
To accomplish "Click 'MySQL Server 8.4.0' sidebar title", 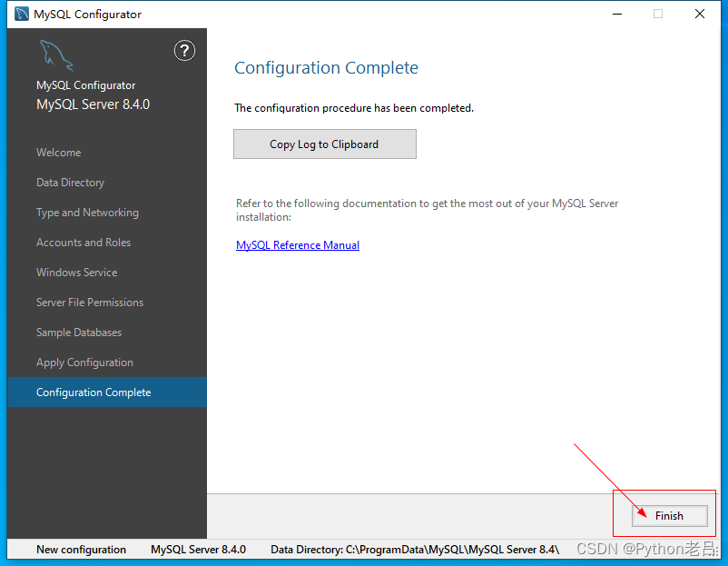I will (x=93, y=104).
